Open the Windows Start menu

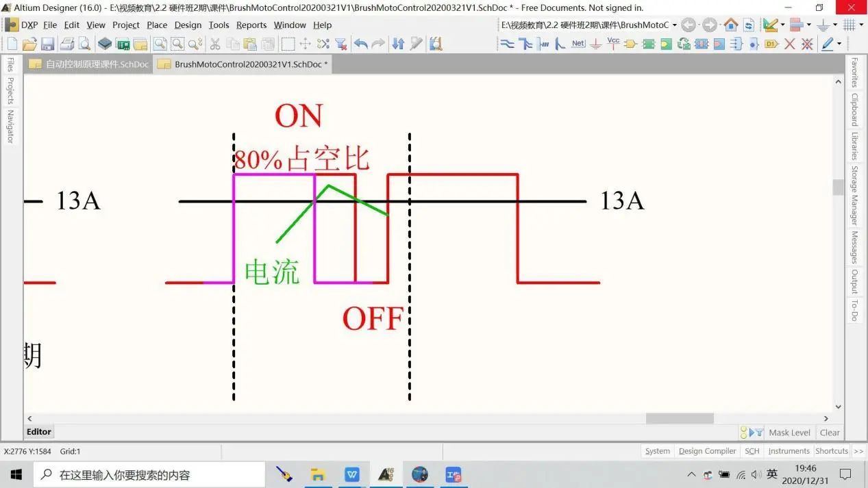tap(16, 474)
